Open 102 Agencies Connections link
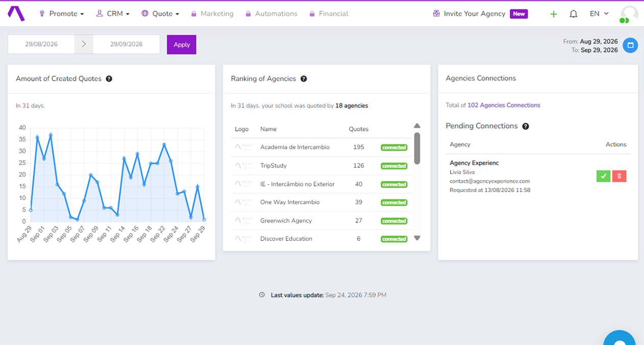644x345 pixels. (504, 105)
